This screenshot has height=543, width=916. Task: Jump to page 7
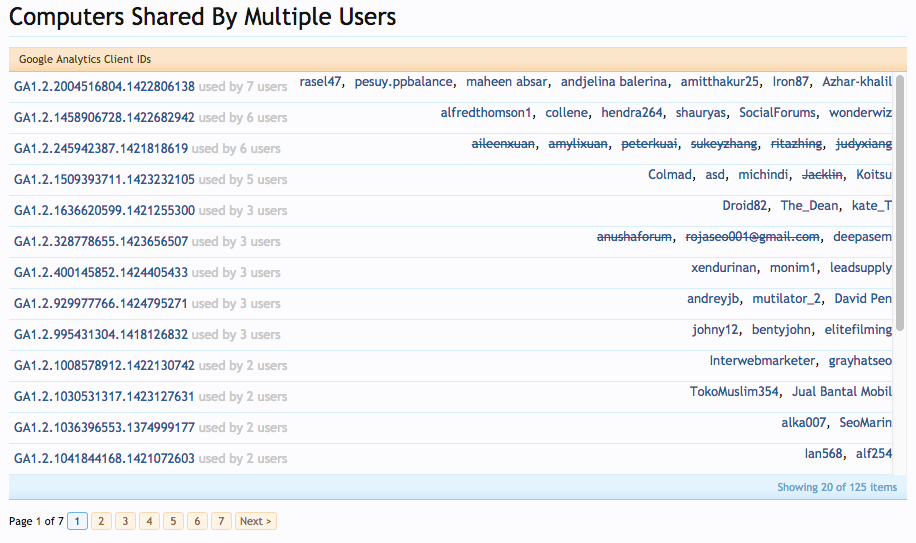click(x=221, y=521)
